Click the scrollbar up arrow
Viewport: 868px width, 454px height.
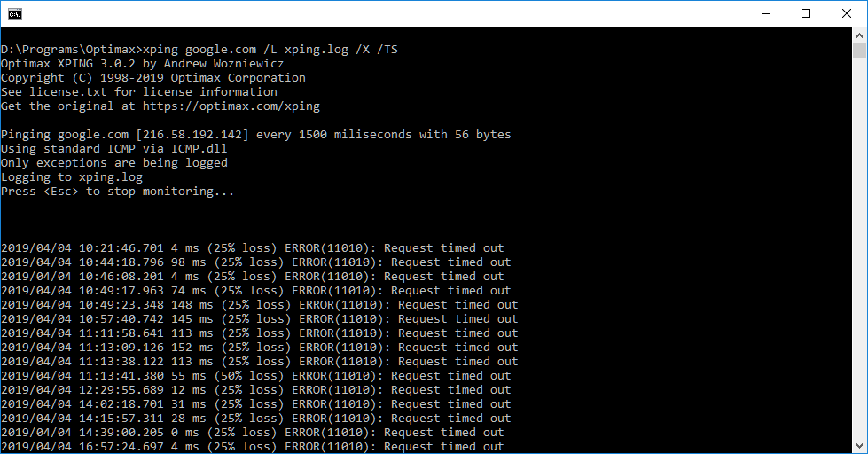pos(859,35)
